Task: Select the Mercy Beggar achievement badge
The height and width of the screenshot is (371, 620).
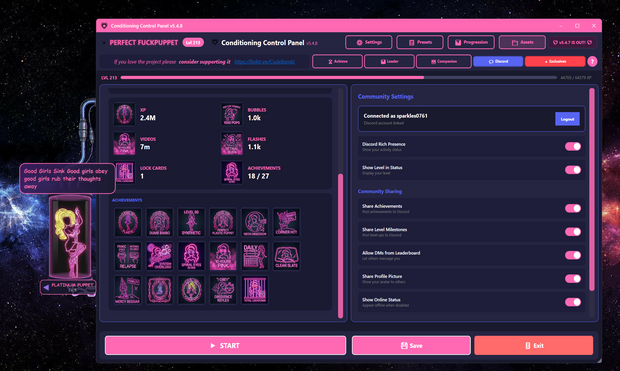Action: 128,290
